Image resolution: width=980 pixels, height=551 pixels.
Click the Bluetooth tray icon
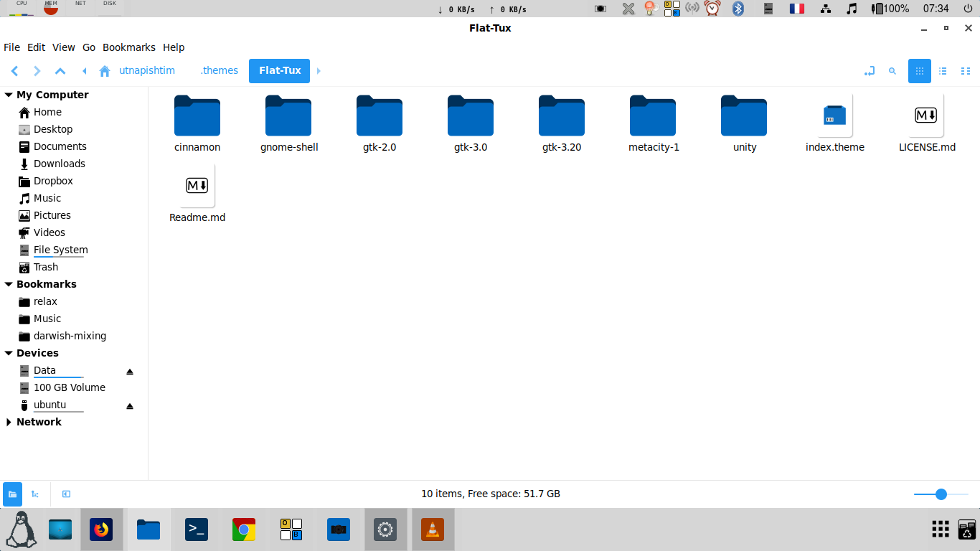click(738, 9)
